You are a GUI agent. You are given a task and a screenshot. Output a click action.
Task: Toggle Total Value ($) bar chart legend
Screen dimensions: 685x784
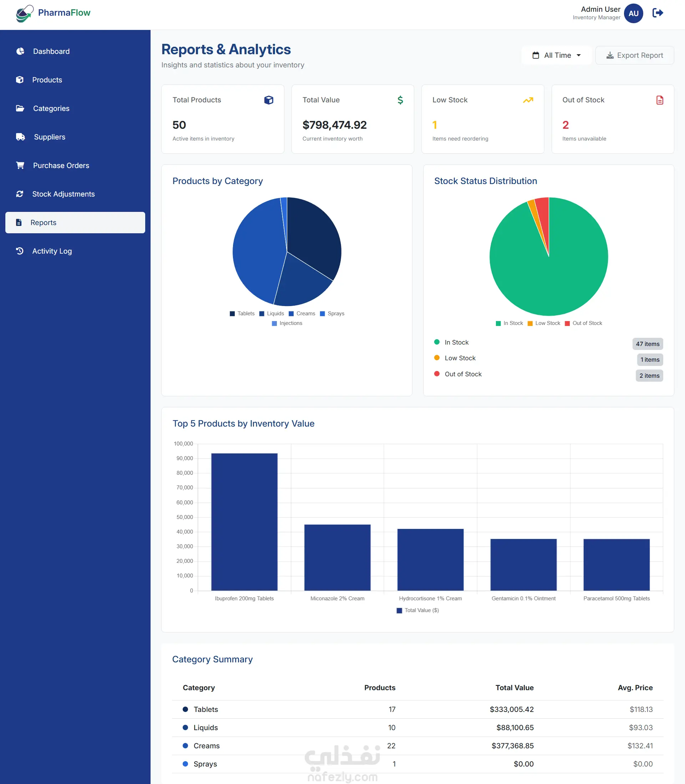418,610
